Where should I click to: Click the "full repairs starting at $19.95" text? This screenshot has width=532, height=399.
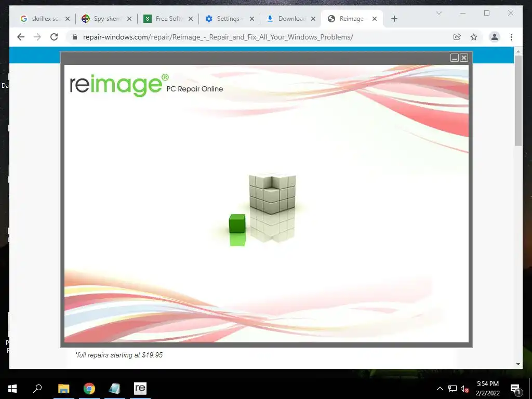coord(119,355)
